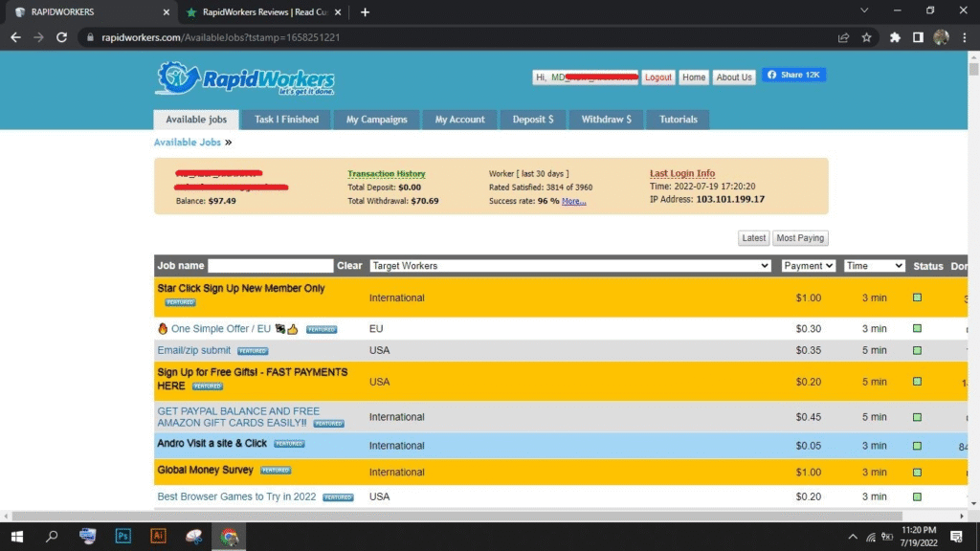Click status box for PayPal balance job
The width and height of the screenshot is (980, 551).
click(917, 417)
